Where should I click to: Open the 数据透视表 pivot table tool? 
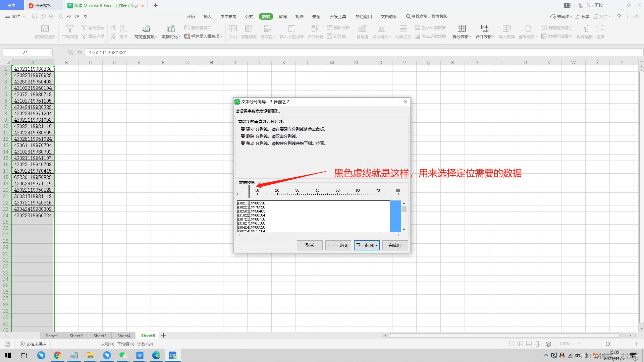coord(45,32)
